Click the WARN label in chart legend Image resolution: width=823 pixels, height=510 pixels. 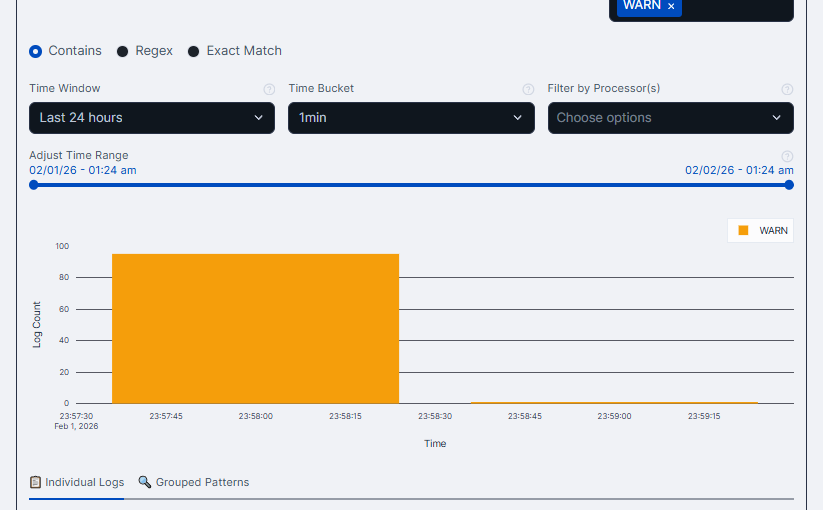[773, 231]
